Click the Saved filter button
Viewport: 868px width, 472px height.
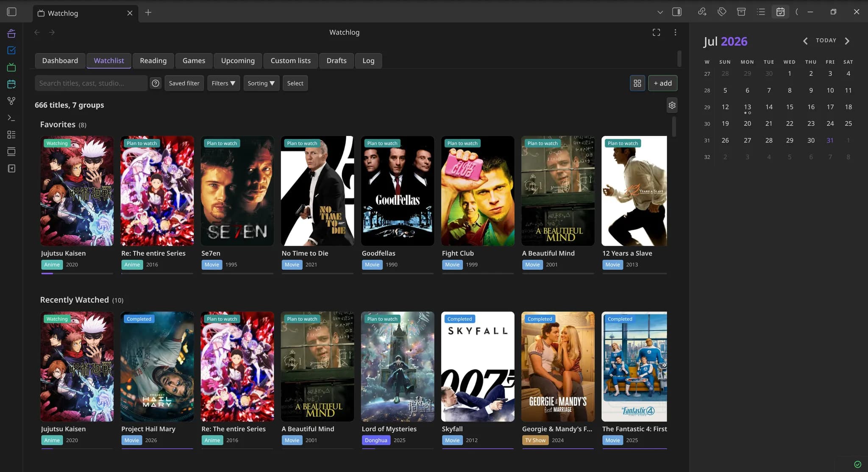184,83
